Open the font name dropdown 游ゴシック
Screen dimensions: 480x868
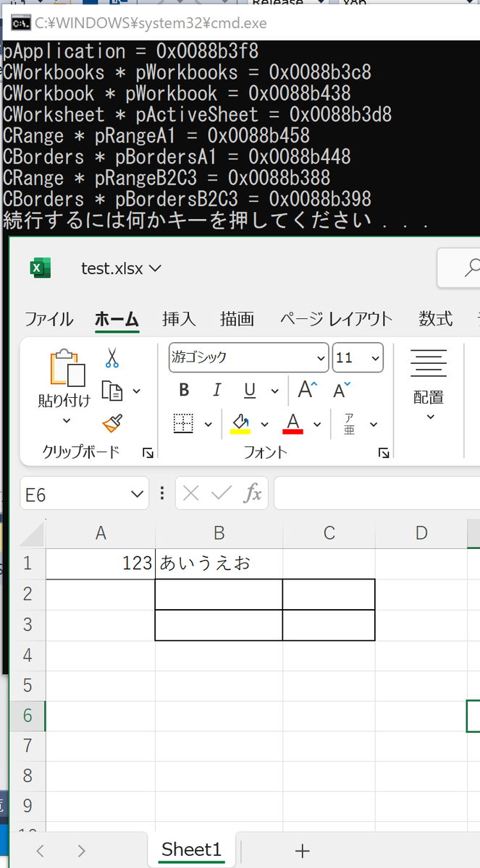[x=321, y=358]
